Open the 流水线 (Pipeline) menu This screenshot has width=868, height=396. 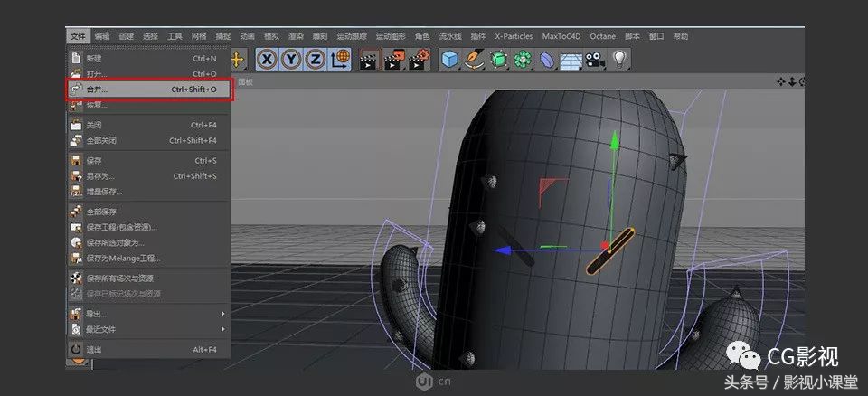pyautogui.click(x=450, y=36)
